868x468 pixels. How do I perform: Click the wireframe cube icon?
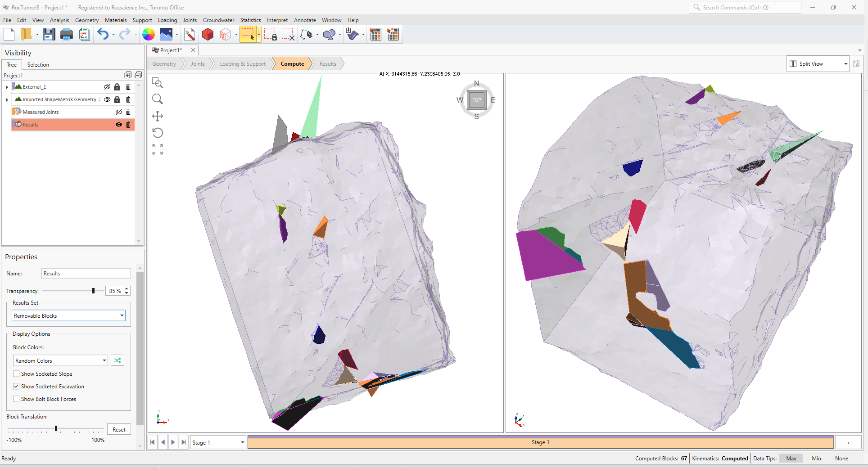point(226,34)
